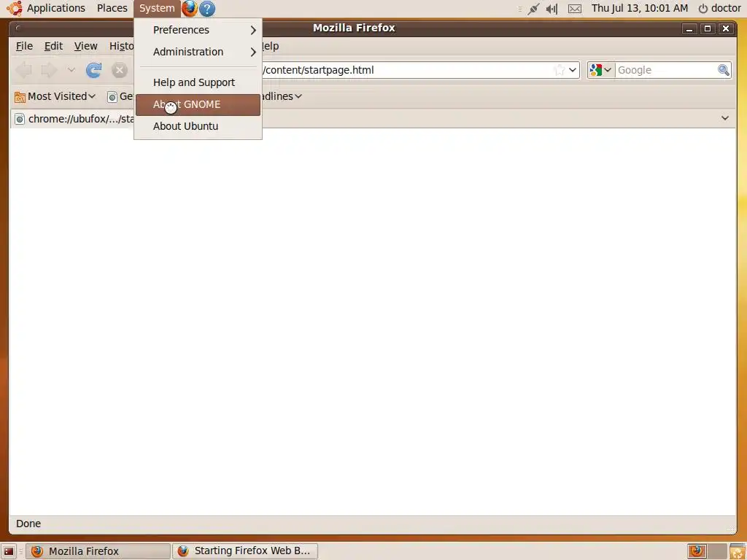Close the open System menu
The height and width of the screenshot is (560, 747).
click(x=157, y=8)
